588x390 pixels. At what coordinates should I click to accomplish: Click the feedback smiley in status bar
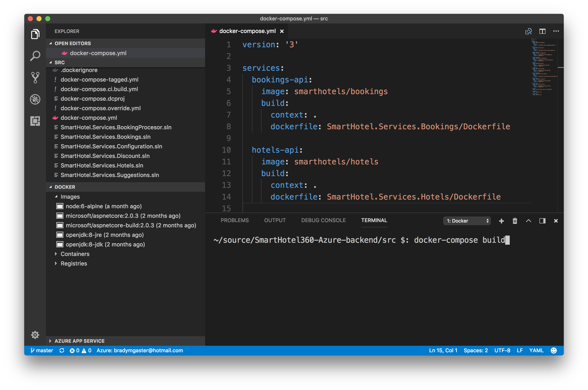[554, 351]
